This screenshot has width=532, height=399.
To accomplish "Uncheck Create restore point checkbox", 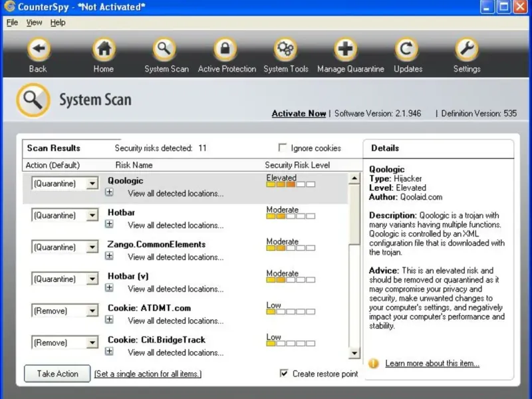I will pos(284,373).
